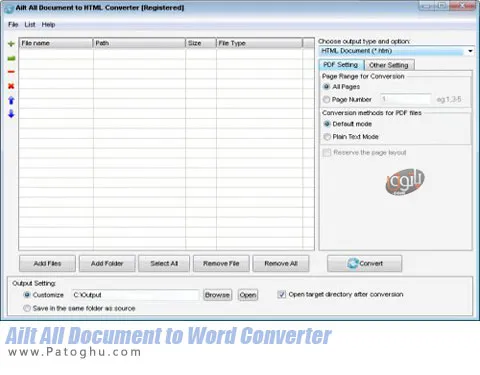Open the Help menu
This screenshot has width=480, height=375.
click(x=48, y=25)
